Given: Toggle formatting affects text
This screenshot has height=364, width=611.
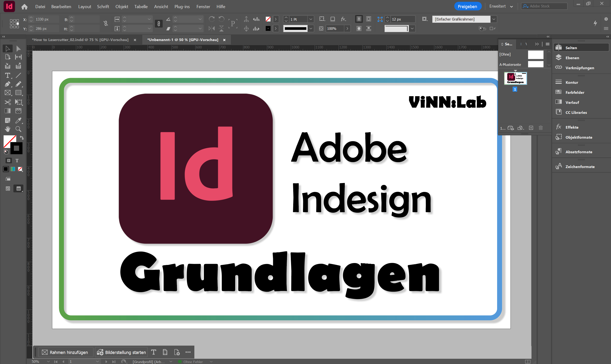Looking at the screenshot, I should click(17, 160).
